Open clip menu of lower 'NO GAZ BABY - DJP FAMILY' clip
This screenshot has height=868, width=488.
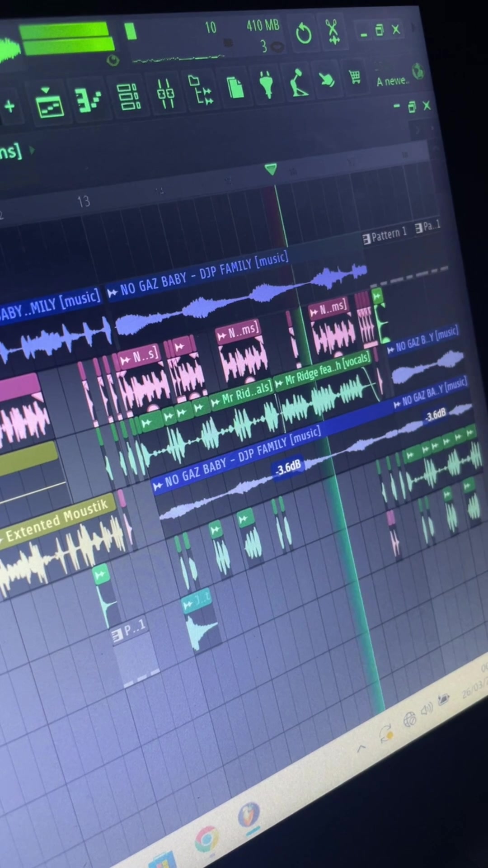158,486
